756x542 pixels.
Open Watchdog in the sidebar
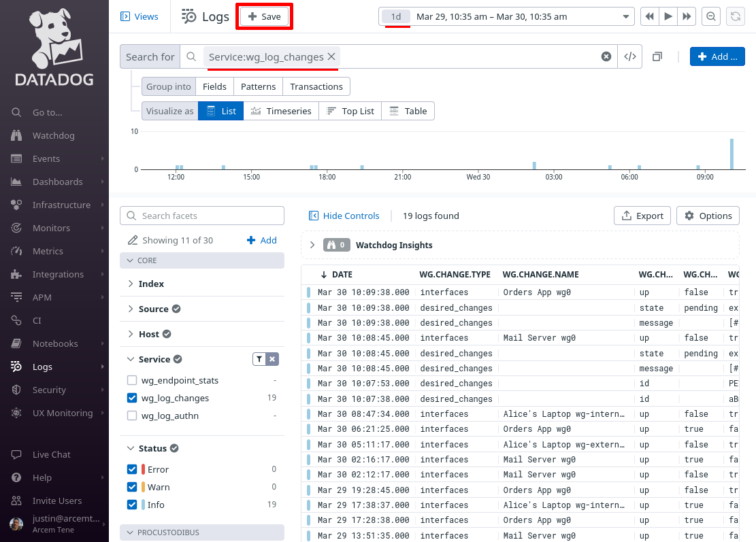(54, 135)
